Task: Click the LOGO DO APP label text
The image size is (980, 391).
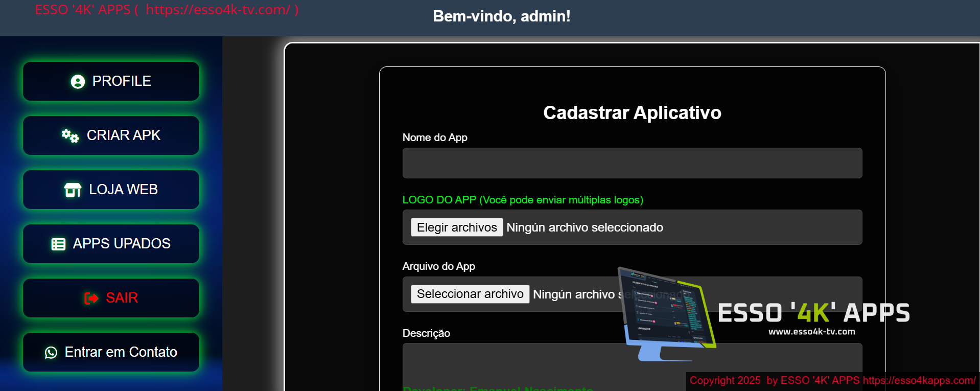Action: (x=523, y=200)
